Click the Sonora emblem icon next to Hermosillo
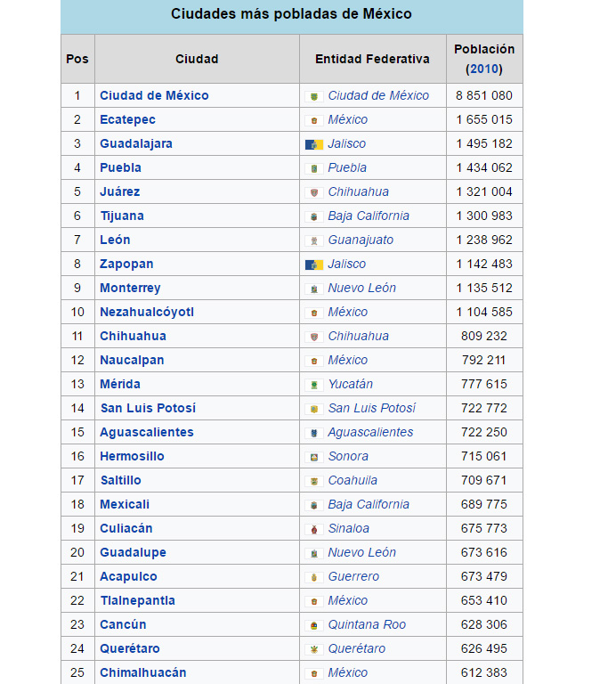 pos(314,457)
